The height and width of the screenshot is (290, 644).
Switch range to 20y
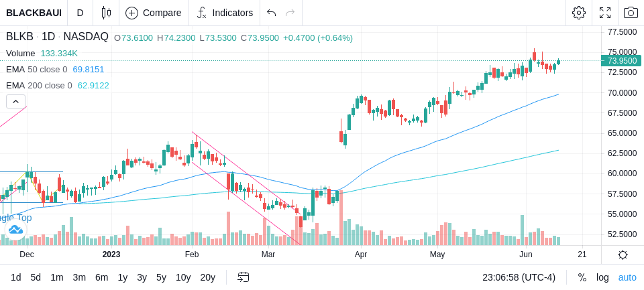click(x=207, y=278)
